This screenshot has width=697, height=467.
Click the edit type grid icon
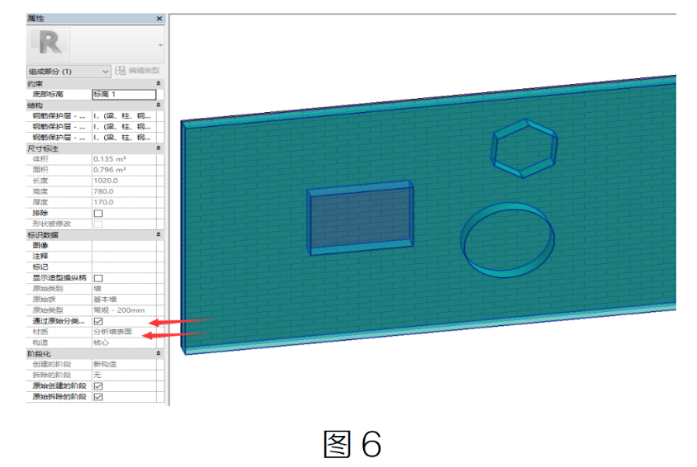[120, 71]
